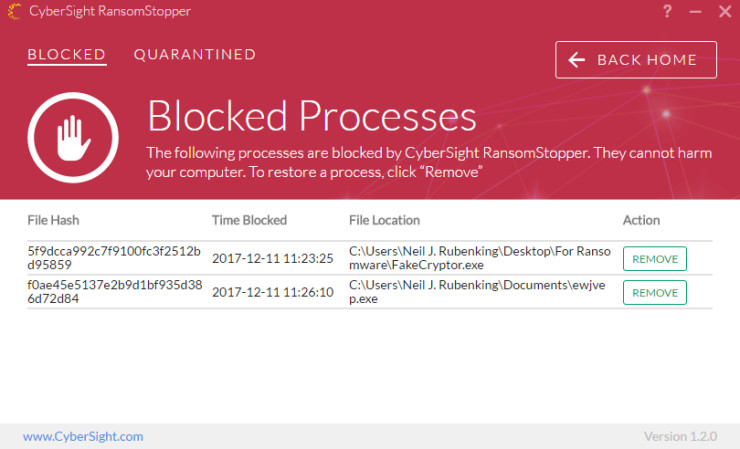Minimize the RansomStopper window
Screen dimensions: 740x449
click(695, 12)
